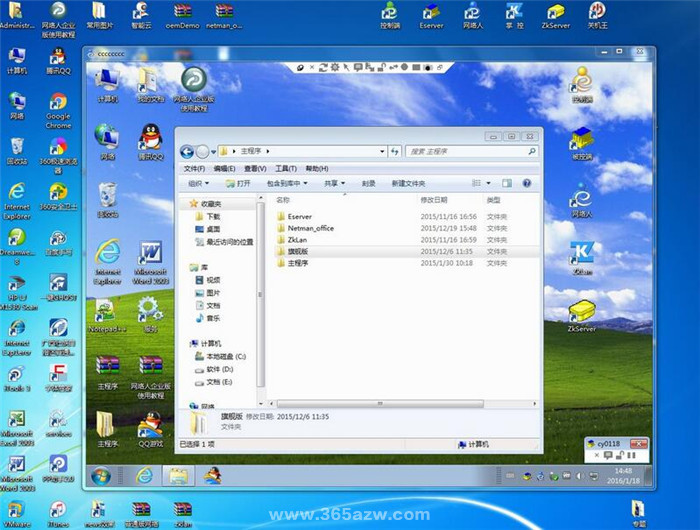Click the 新建文件夹 button

[408, 184]
